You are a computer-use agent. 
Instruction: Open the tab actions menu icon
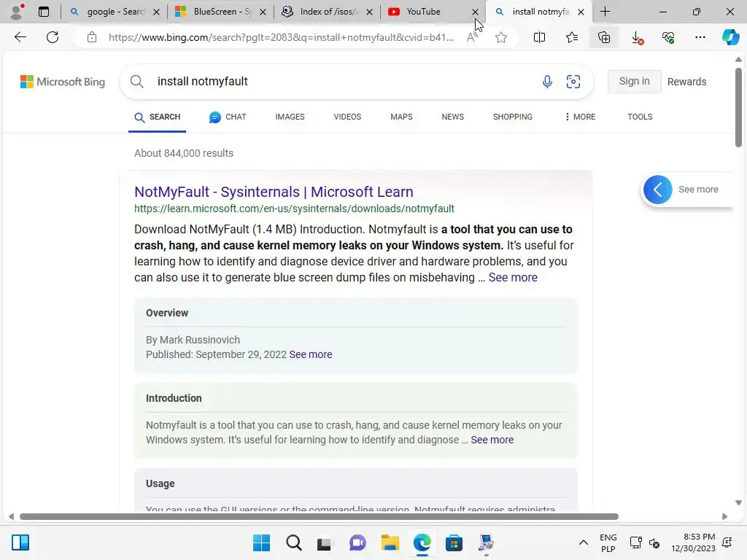tap(44, 12)
